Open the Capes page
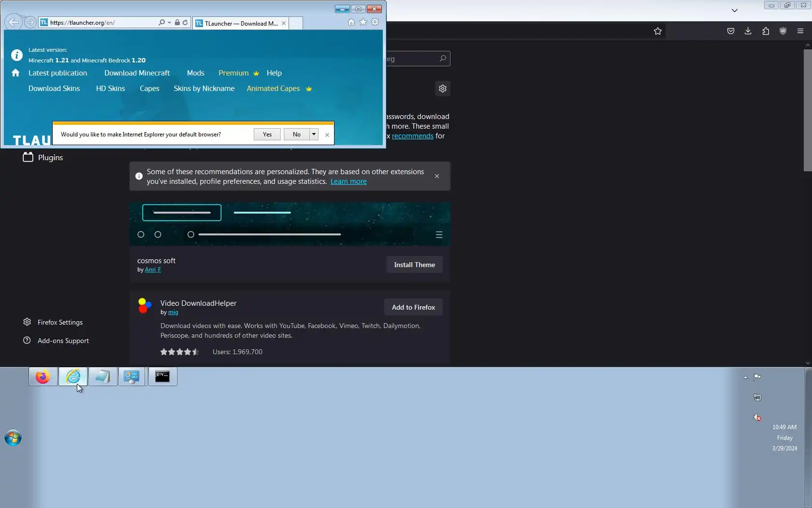812x508 pixels. tap(149, 89)
